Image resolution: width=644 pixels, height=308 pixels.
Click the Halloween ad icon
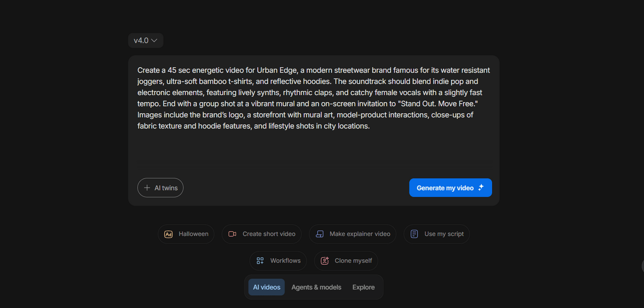click(x=168, y=234)
